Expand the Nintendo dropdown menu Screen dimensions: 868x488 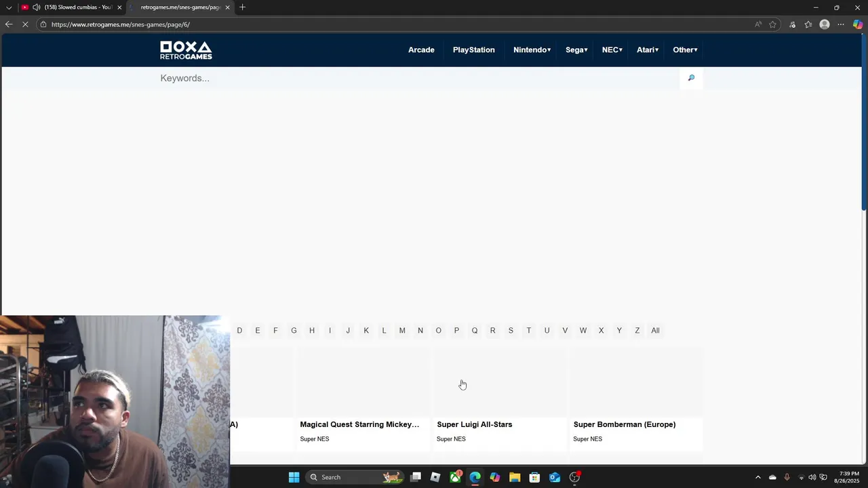coord(532,49)
